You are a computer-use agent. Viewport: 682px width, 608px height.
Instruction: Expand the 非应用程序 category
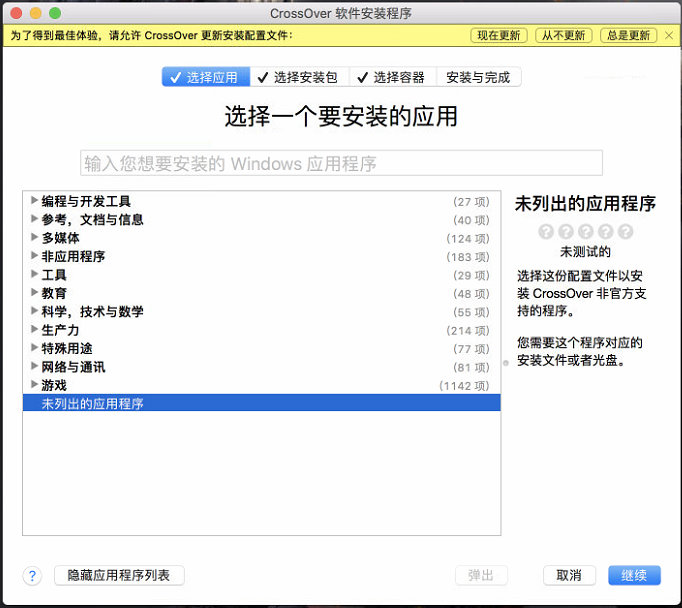tap(34, 256)
